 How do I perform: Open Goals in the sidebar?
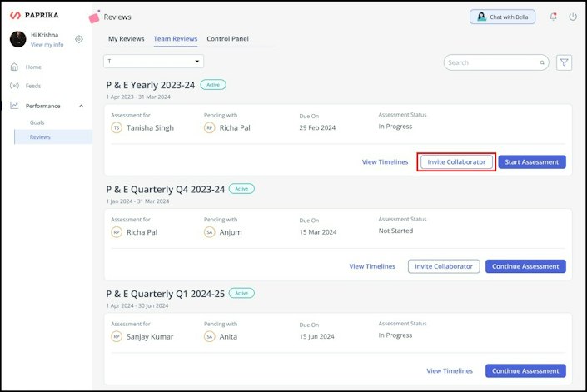click(37, 122)
